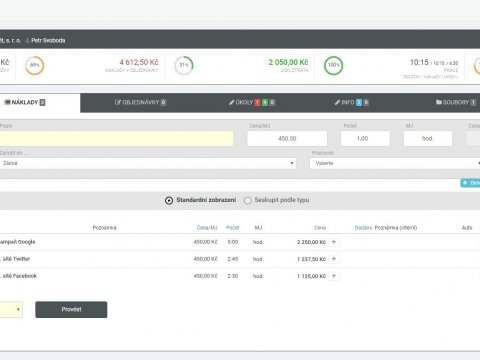Click the 1 125,00 Kč price cell
480x360 pixels.
(x=311, y=276)
